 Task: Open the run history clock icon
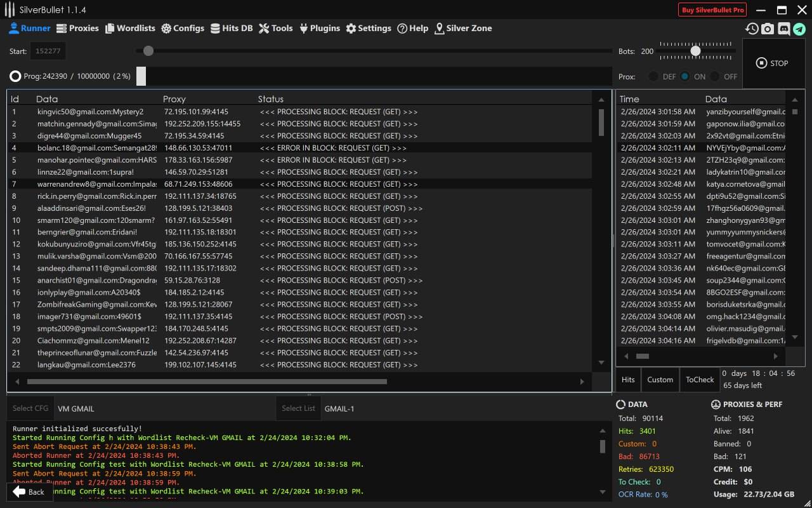click(x=752, y=29)
